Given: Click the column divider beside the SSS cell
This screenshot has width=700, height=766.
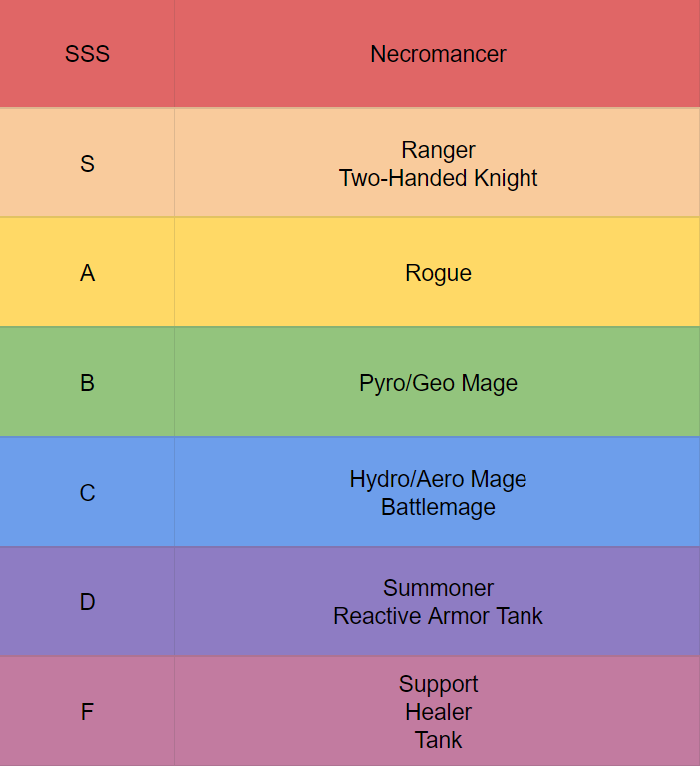Looking at the screenshot, I should pyautogui.click(x=175, y=53).
